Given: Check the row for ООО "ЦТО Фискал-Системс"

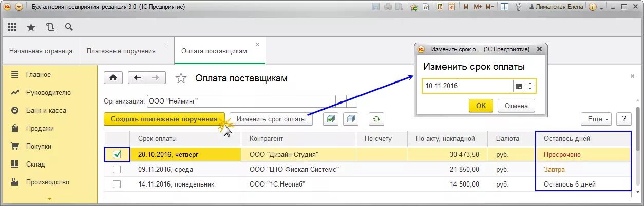Looking at the screenshot, I should [117, 169].
